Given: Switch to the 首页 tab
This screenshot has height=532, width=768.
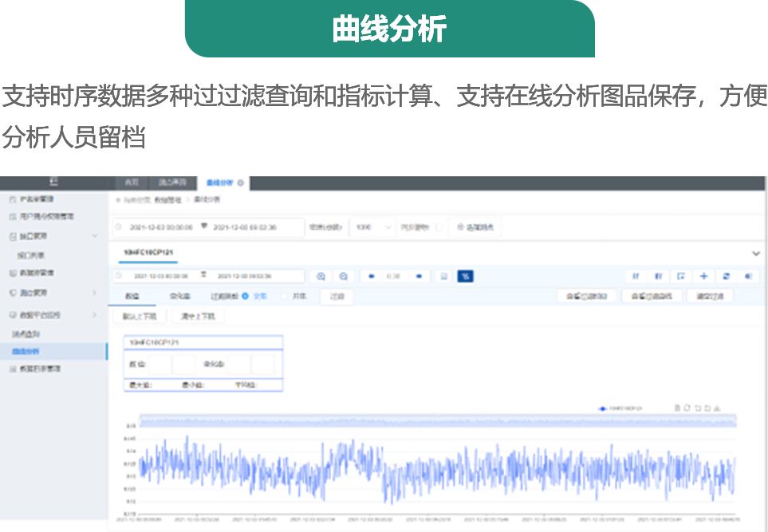Looking at the screenshot, I should 131,183.
